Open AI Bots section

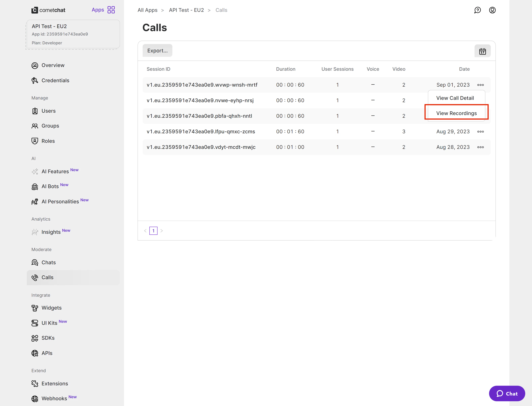pyautogui.click(x=50, y=186)
